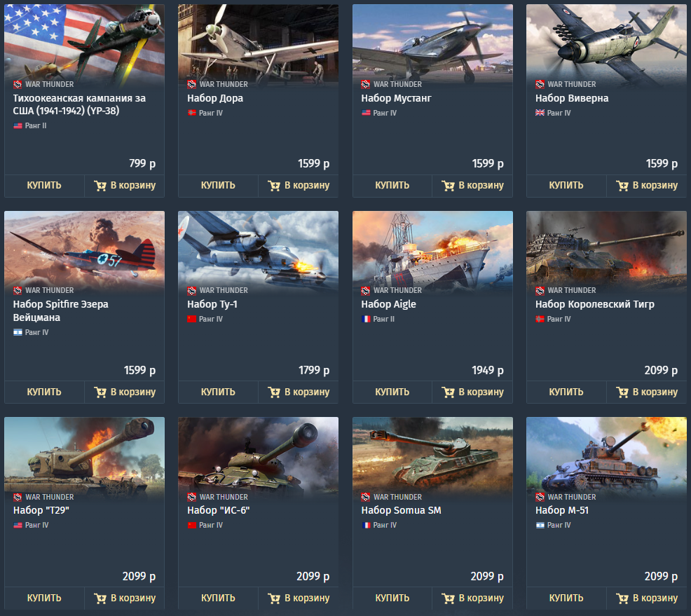Open the Набор Мустанг title link
The width and height of the screenshot is (691, 616).
pos(396,98)
